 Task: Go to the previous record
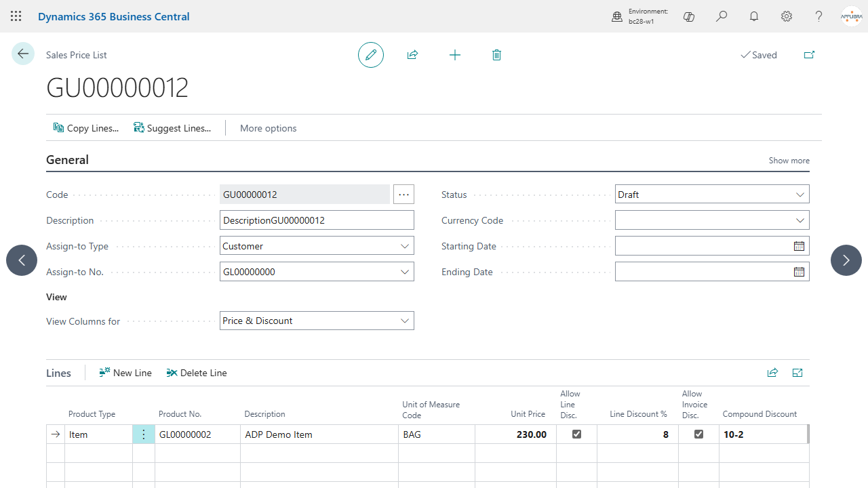tap(22, 260)
